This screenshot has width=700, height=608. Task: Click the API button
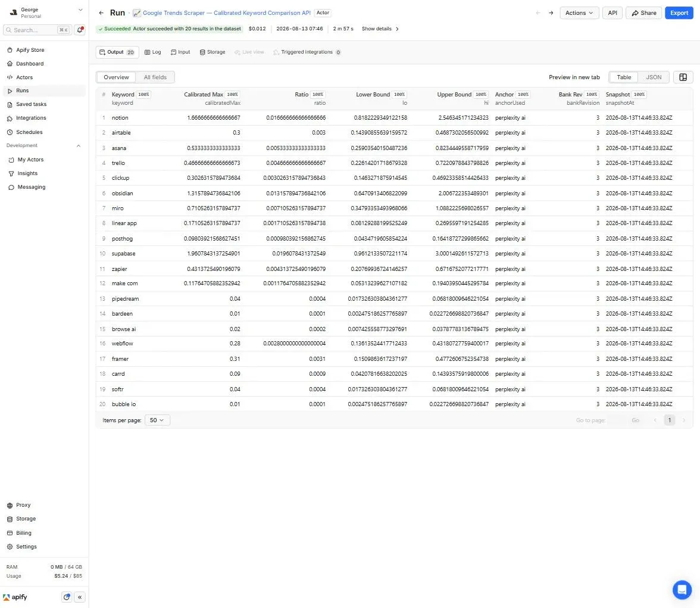(x=612, y=13)
